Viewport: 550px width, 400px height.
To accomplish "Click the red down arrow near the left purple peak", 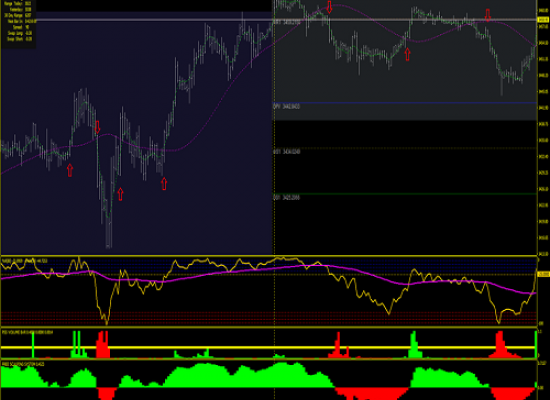I will point(97,127).
